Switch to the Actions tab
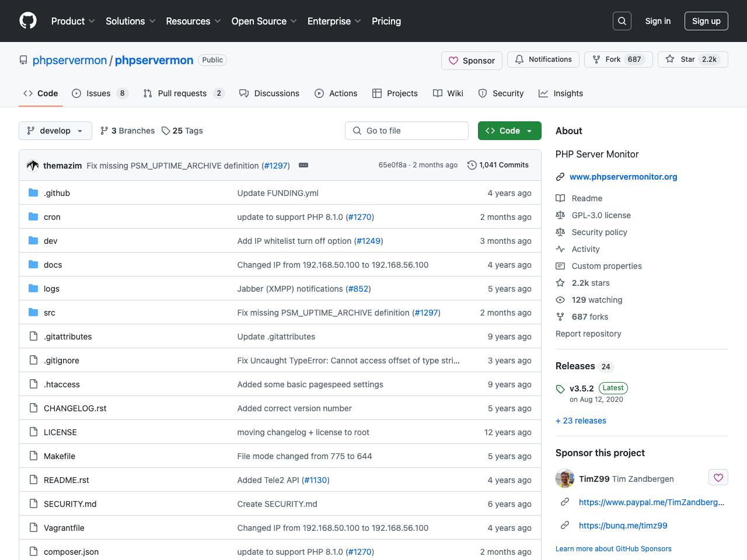Screen dimensions: 747x560 336,93
